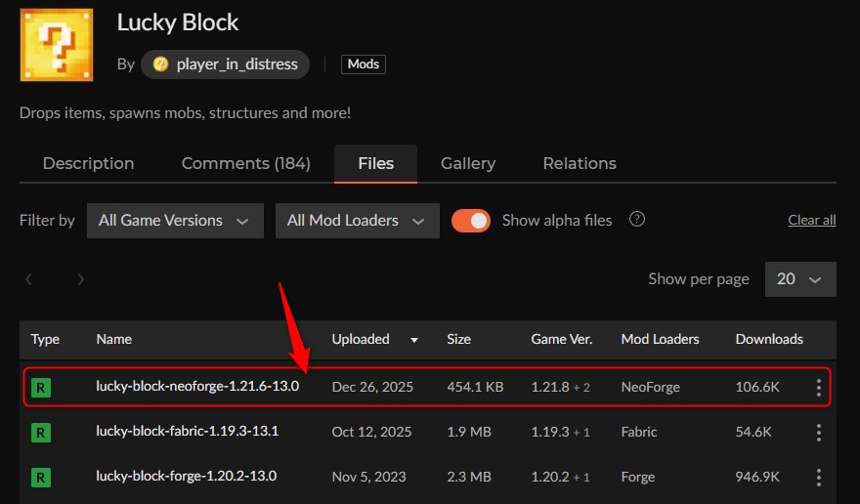Open lucky-block-neoforge-1.21.6-13.0 file
Screen dimensions: 860x504
[197, 387]
